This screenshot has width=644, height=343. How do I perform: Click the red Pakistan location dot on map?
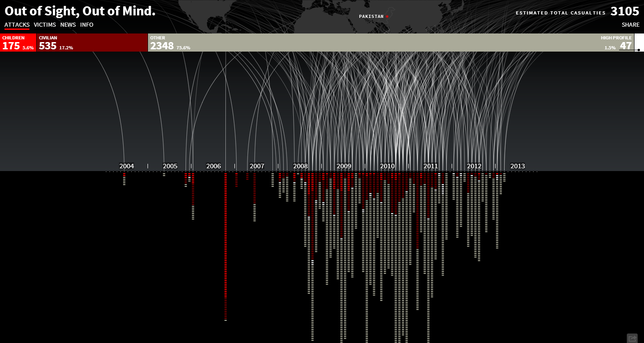(387, 16)
